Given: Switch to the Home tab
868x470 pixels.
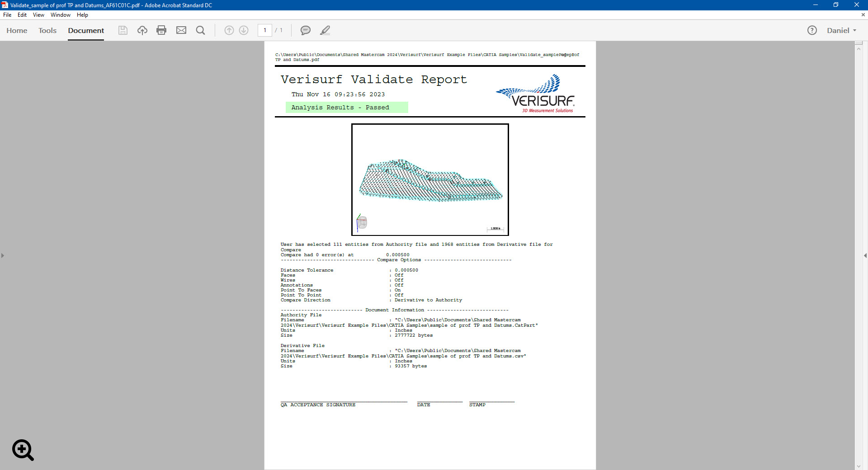Looking at the screenshot, I should coord(17,30).
